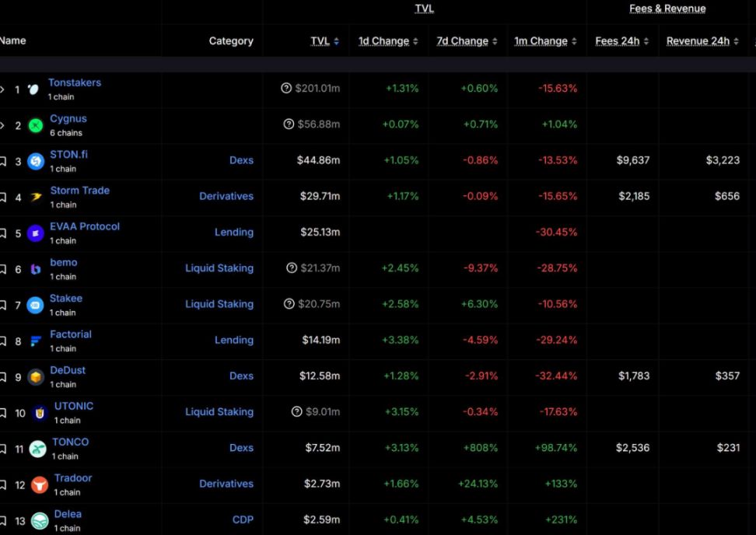Click the Cygnus green logo icon
756x535 pixels.
pos(36,125)
